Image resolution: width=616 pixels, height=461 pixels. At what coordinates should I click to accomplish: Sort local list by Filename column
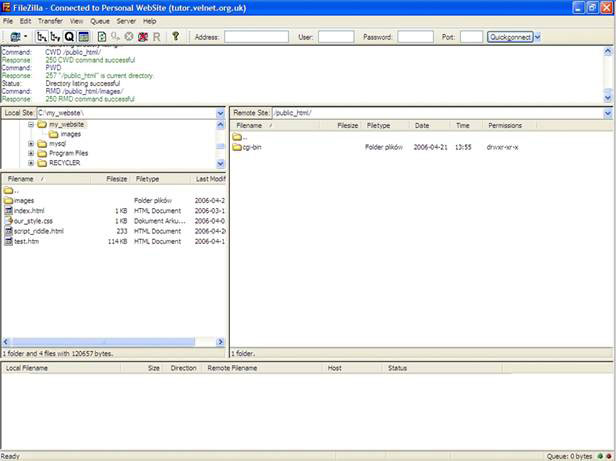tap(46, 179)
